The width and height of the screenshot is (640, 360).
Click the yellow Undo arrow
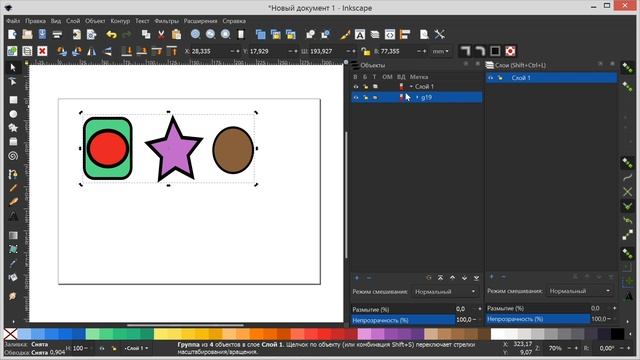(x=111, y=34)
